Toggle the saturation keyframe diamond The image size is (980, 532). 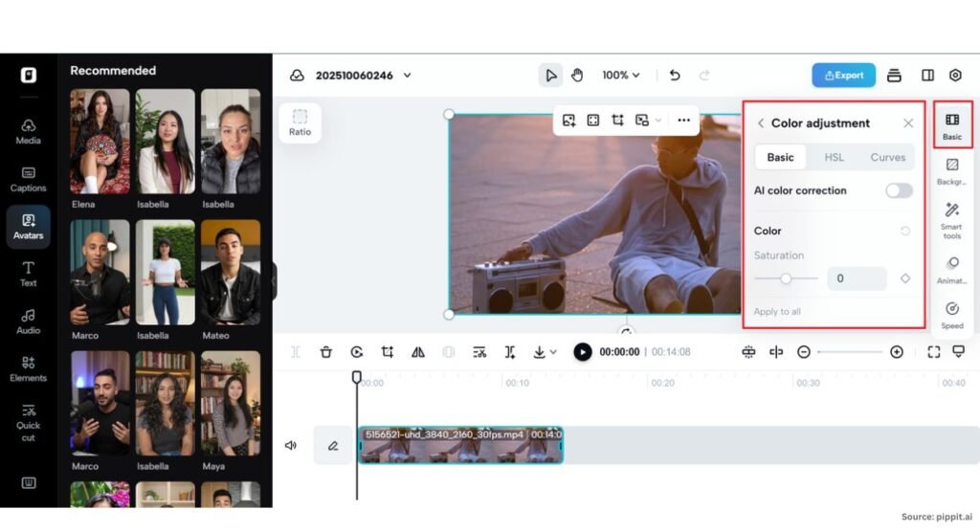coord(904,278)
